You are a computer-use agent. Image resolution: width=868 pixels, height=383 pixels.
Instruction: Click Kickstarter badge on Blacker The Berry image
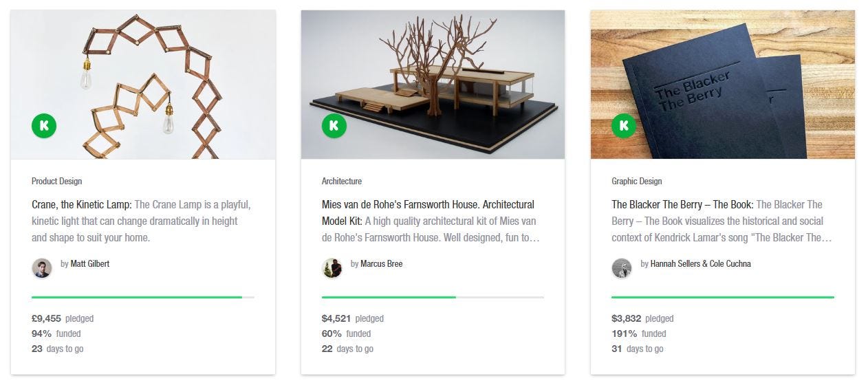point(624,126)
